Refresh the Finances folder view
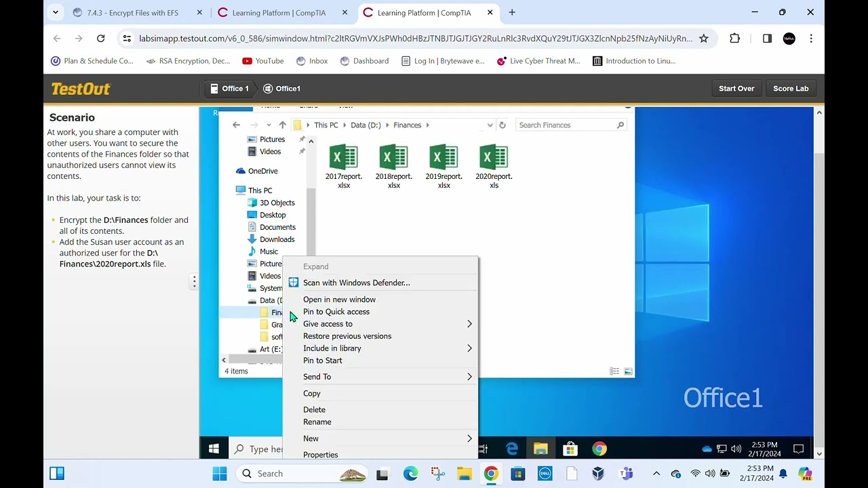This screenshot has height=488, width=868. tap(502, 125)
